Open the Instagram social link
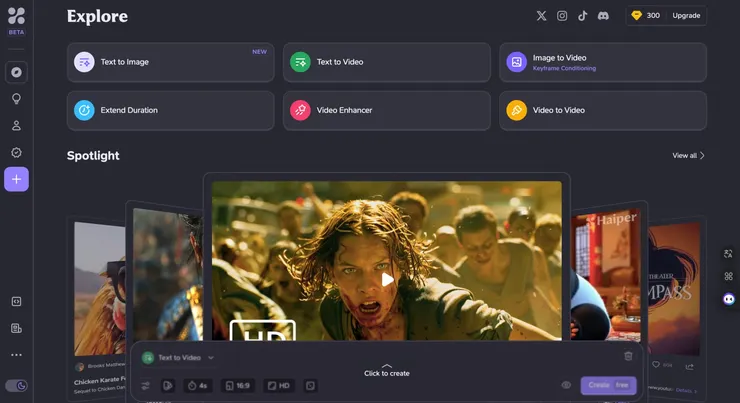The image size is (740, 403). coord(562,16)
